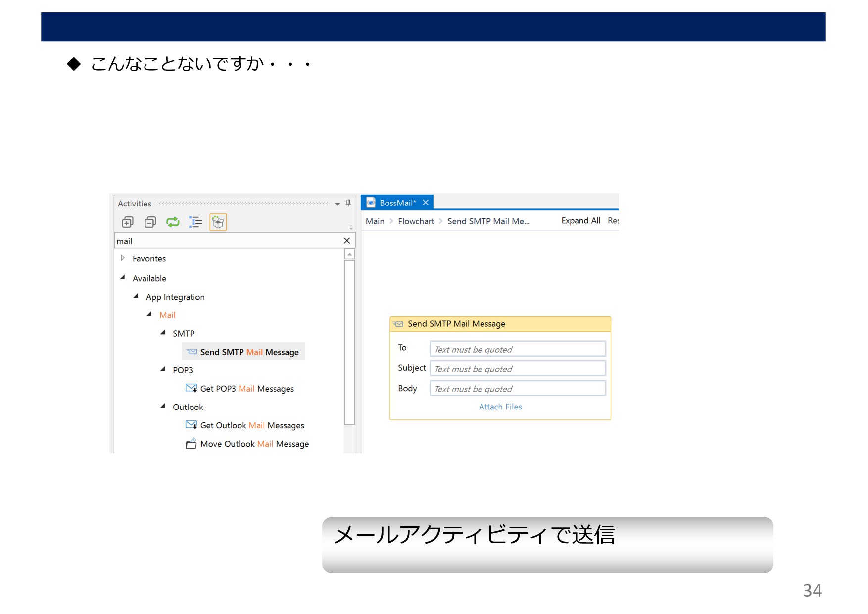This screenshot has height=614, width=868.
Task: Click the green Refresh activities icon
Action: click(173, 222)
